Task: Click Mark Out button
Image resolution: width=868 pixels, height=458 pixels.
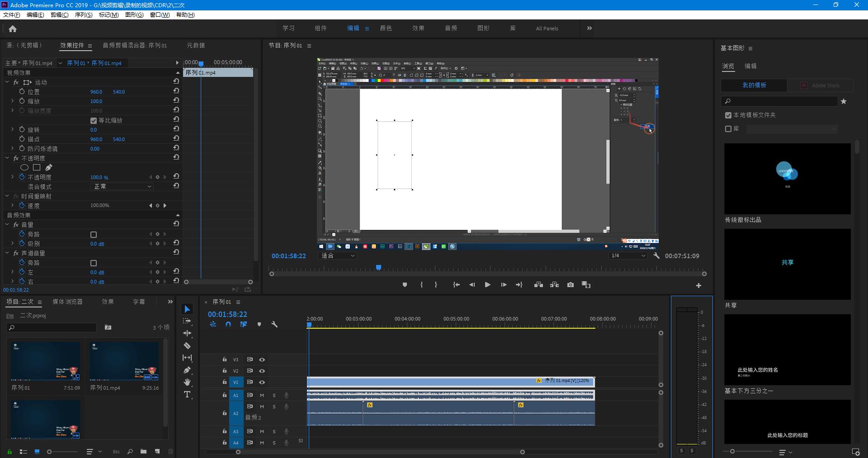Action: [x=436, y=285]
